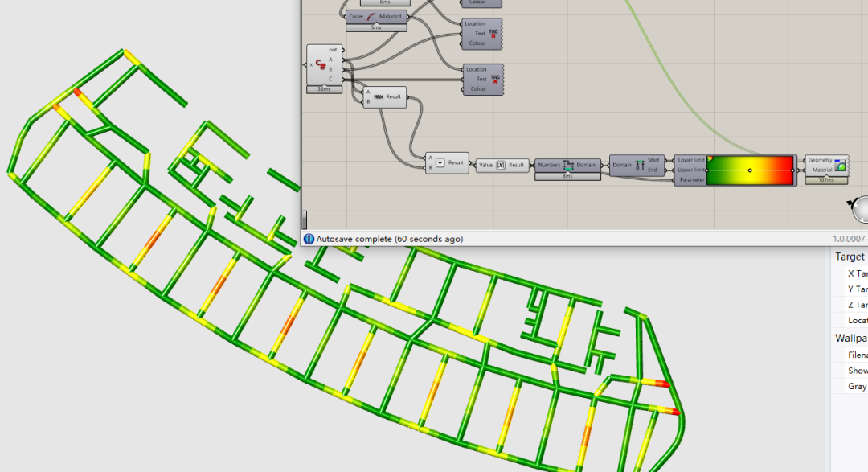Viewport: 868px width, 472px height.
Task: Click the x input of the C# component
Action: [311, 65]
